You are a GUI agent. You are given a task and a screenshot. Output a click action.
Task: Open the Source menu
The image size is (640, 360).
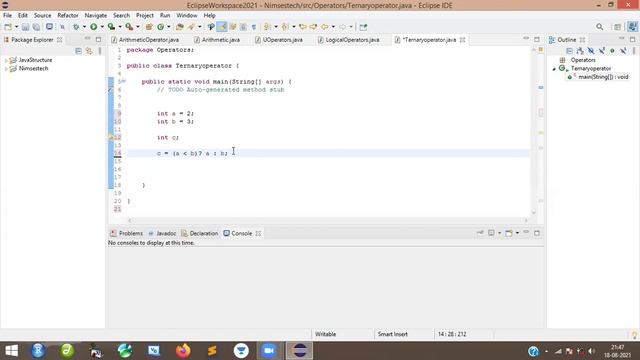(x=42, y=16)
